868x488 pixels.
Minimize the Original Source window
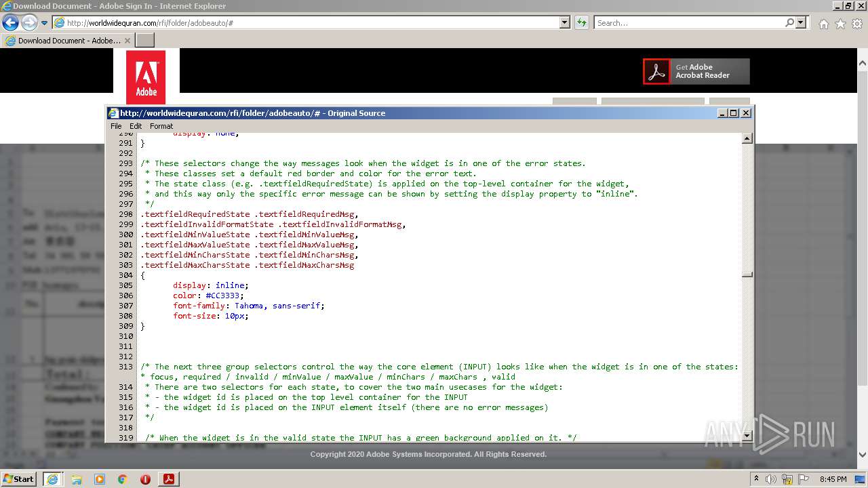722,113
